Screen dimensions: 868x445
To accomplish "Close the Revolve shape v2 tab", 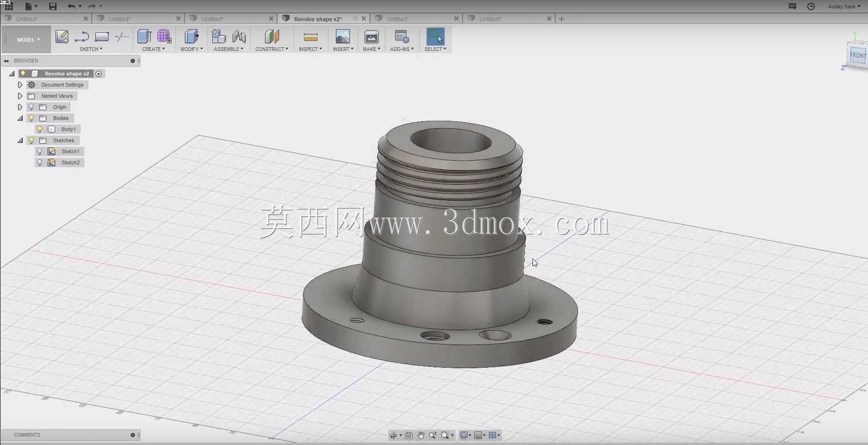I will [364, 19].
